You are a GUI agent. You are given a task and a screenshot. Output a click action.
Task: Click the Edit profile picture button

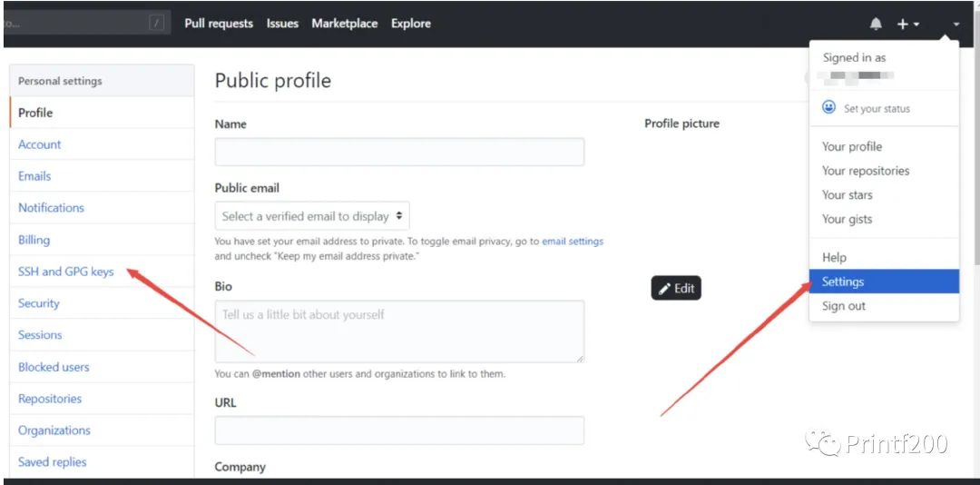tap(676, 289)
